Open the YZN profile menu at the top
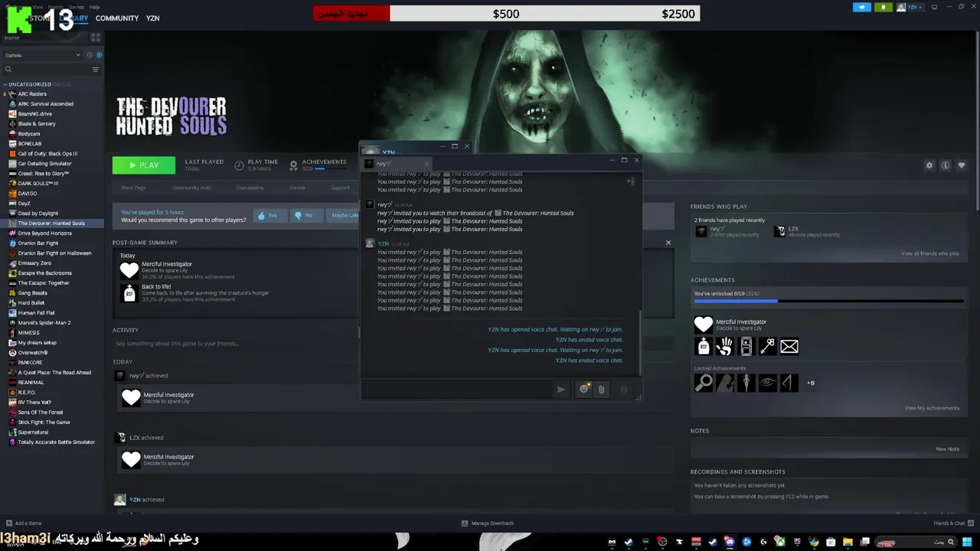 point(152,18)
